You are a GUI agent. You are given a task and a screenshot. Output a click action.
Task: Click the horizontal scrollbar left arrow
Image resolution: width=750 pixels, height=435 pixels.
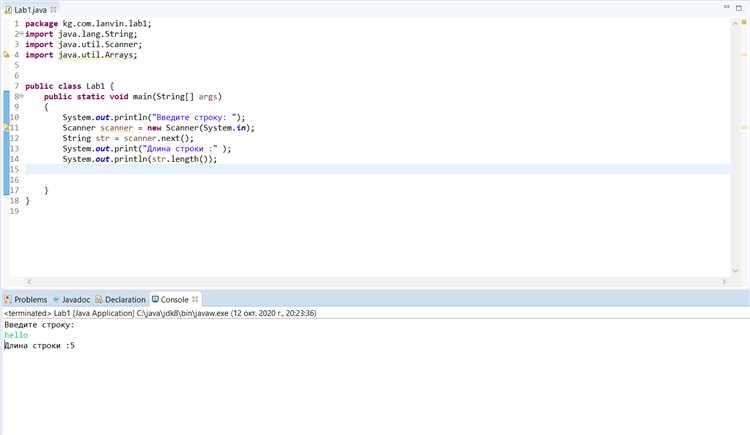pyautogui.click(x=29, y=282)
